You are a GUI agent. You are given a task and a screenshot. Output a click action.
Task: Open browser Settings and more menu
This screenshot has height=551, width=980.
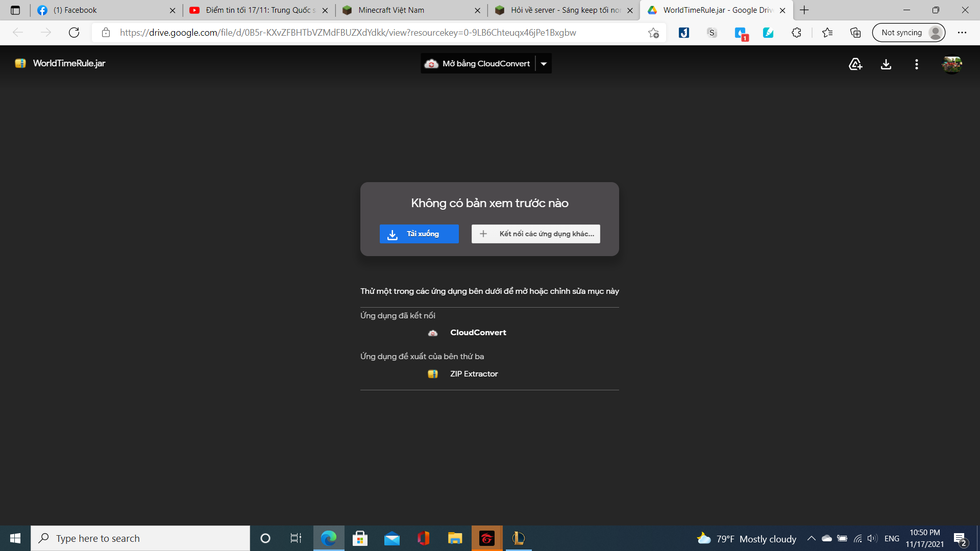pyautogui.click(x=962, y=33)
